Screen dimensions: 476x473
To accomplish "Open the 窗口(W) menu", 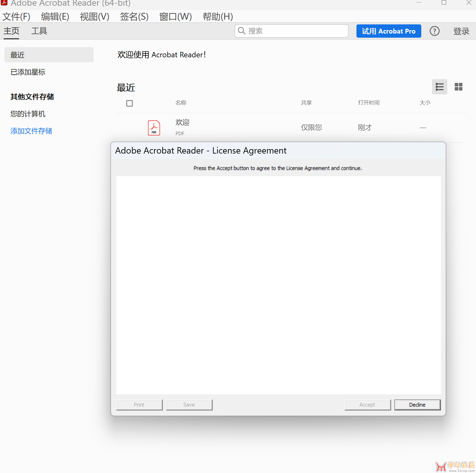I will pos(176,16).
